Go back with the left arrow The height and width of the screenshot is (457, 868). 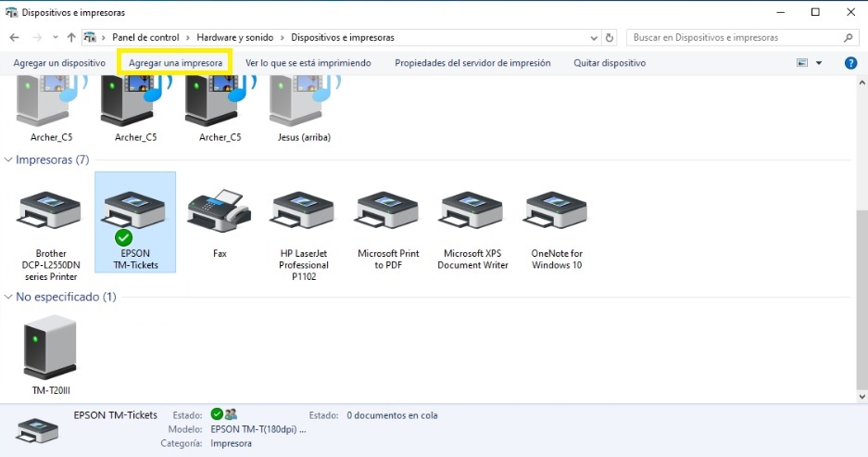[x=15, y=38]
